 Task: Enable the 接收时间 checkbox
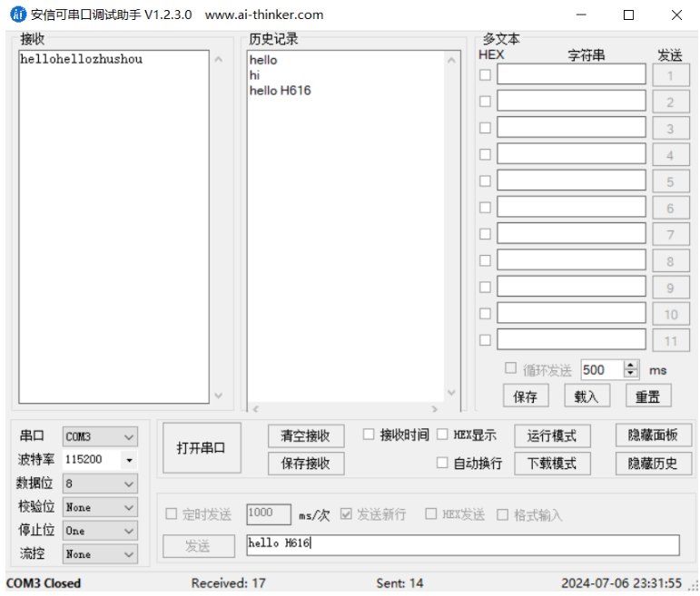click(x=369, y=434)
